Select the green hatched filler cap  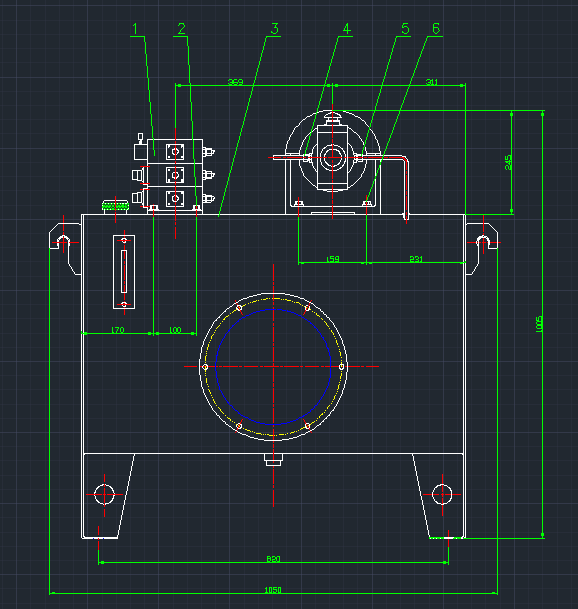(x=115, y=205)
